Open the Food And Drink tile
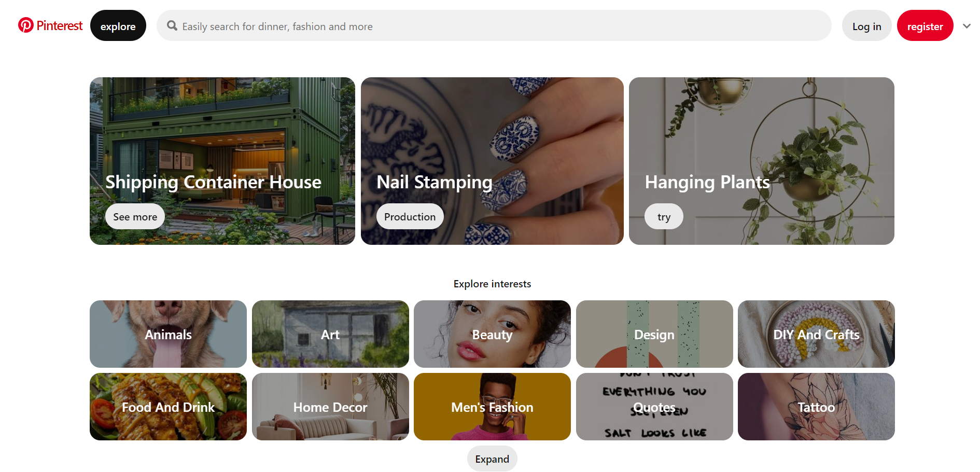The height and width of the screenshot is (472, 980). pos(168,407)
